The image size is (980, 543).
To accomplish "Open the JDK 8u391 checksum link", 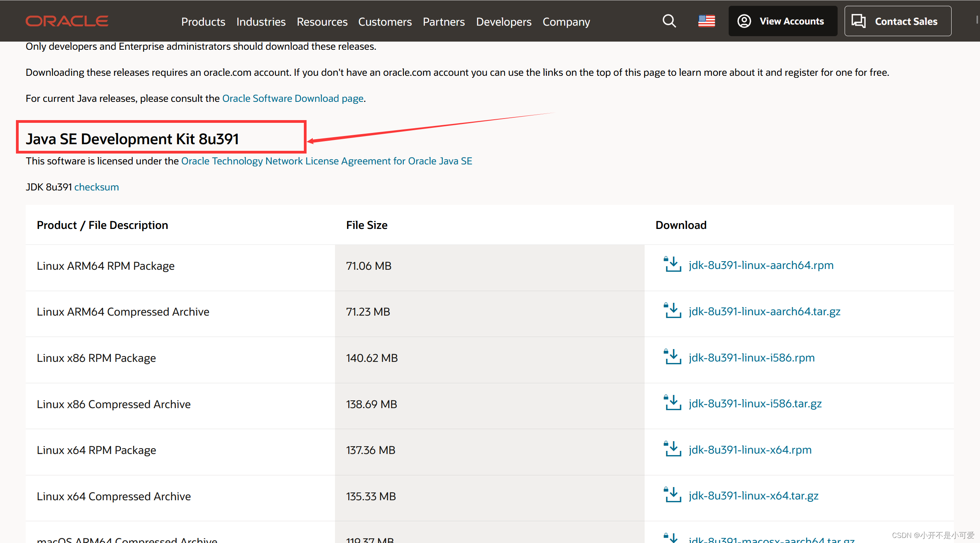I will click(x=96, y=187).
